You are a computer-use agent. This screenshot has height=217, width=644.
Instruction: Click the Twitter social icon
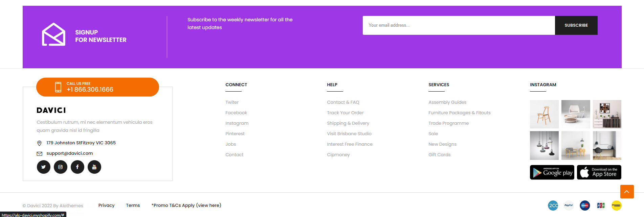[x=44, y=167]
